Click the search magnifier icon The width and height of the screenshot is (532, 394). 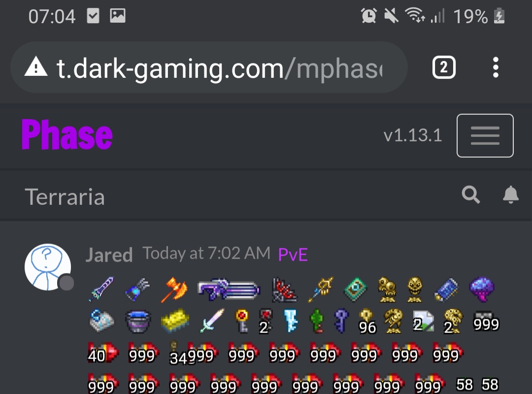pyautogui.click(x=471, y=195)
